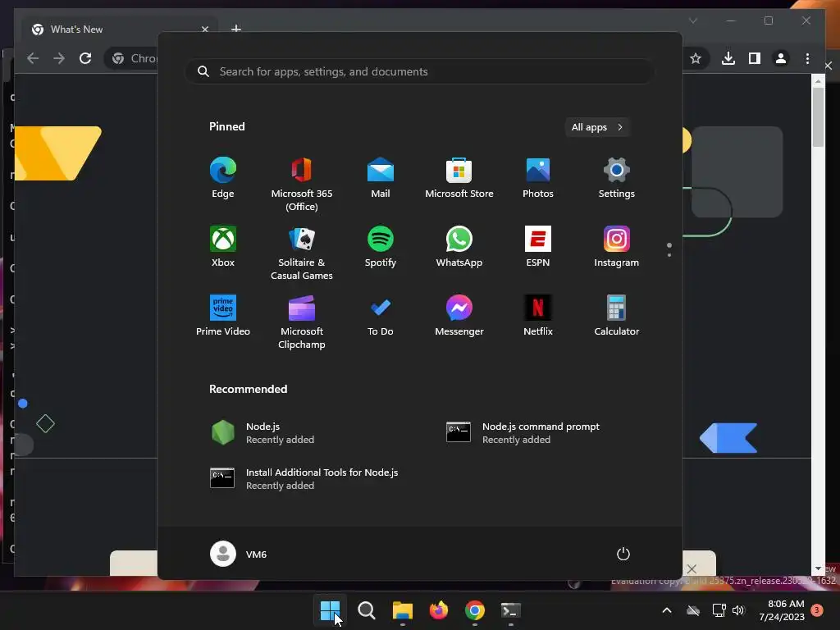Viewport: 840px width, 630px height.
Task: Open the To Do app
Action: tap(381, 316)
